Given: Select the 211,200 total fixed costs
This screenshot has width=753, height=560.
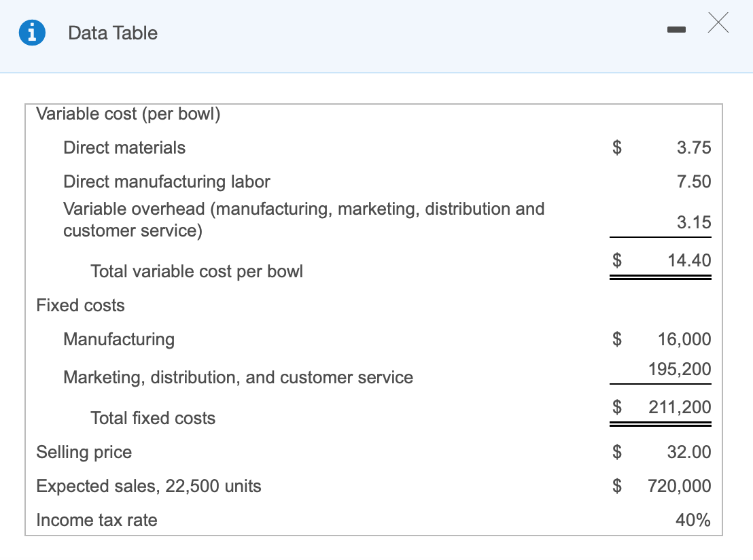Looking at the screenshot, I should (680, 407).
